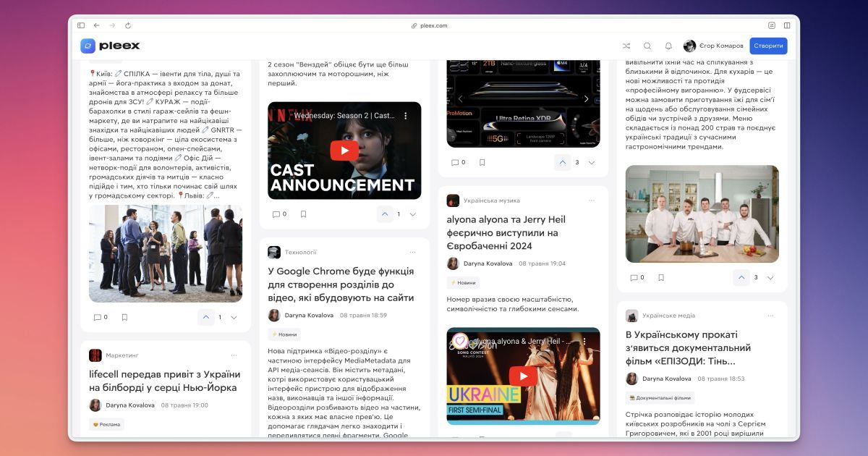Screen dimensions: 868x456
Task: Open the more options menu on Українська музика post
Action: (591, 200)
